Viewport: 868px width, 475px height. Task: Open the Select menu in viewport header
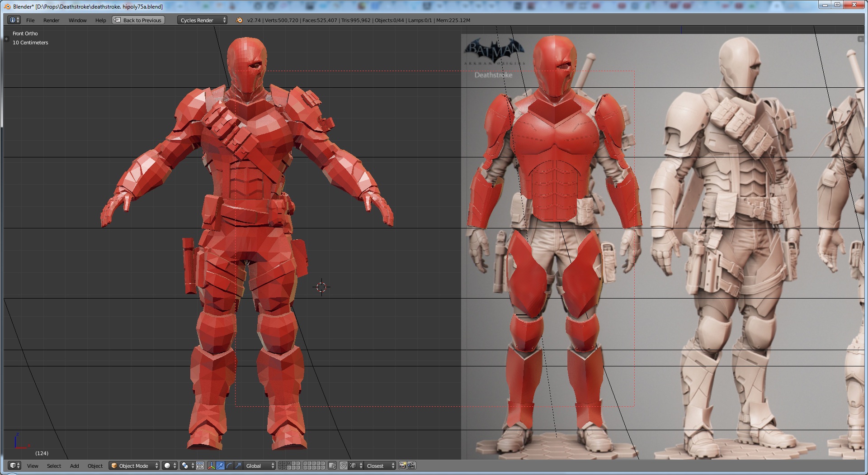54,466
